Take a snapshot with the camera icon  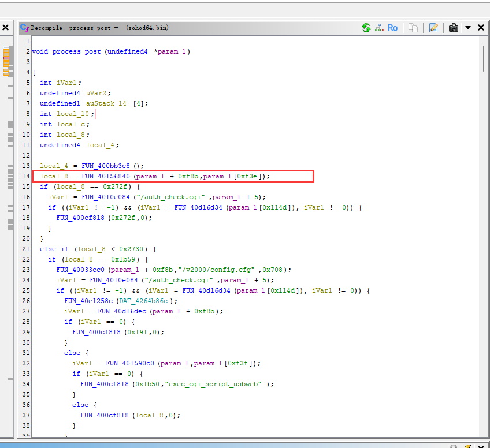454,28
